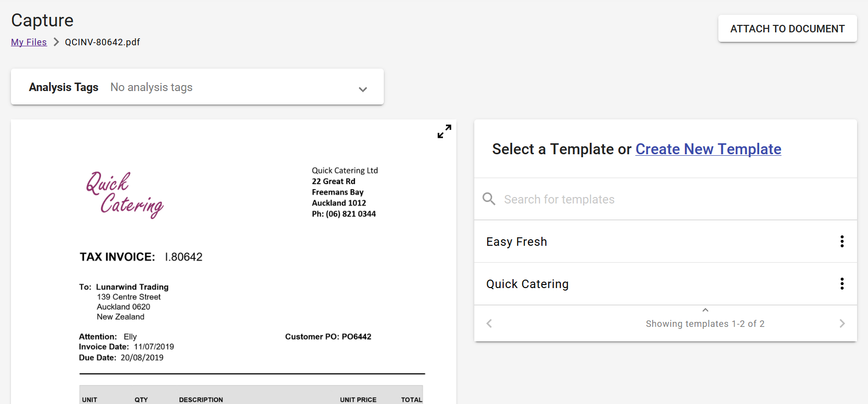Click the Analysis Tags section header
The width and height of the screenshot is (868, 404).
[x=64, y=87]
